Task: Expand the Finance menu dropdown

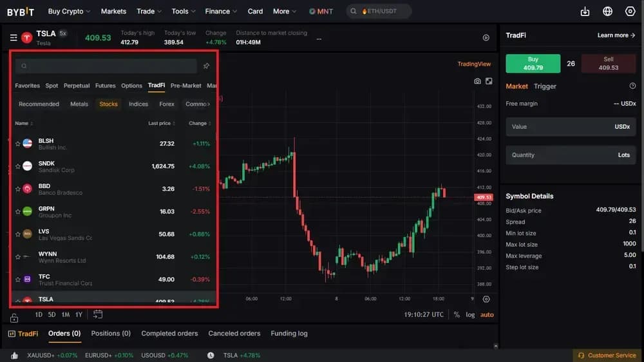Action: tap(221, 12)
